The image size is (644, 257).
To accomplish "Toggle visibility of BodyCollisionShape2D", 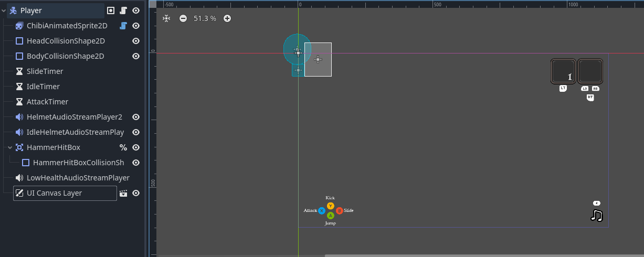I will [136, 56].
